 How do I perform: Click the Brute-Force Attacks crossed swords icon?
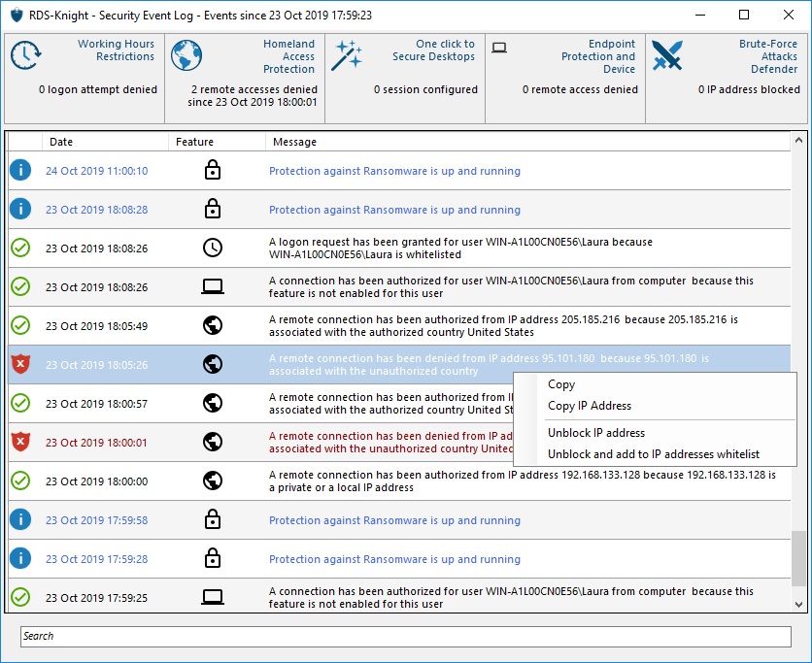click(667, 55)
